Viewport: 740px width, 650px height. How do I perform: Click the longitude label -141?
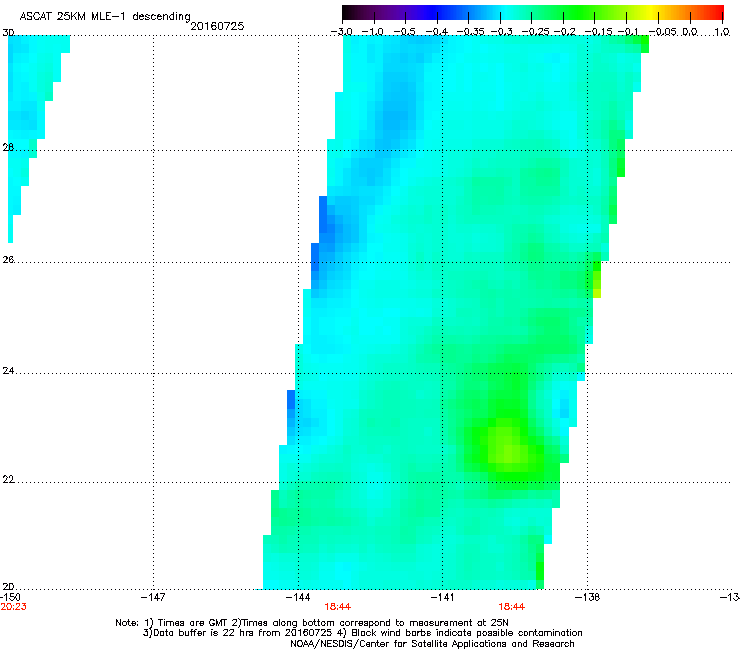[x=442, y=597]
